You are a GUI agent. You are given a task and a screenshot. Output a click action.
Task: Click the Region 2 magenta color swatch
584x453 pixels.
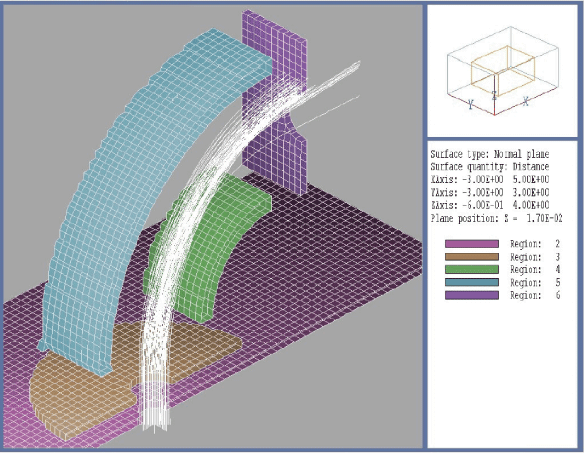472,244
